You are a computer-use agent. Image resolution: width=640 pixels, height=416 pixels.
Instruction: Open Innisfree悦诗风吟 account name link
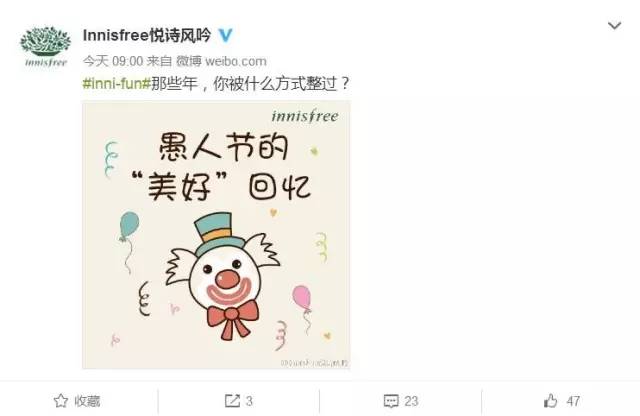[147, 35]
